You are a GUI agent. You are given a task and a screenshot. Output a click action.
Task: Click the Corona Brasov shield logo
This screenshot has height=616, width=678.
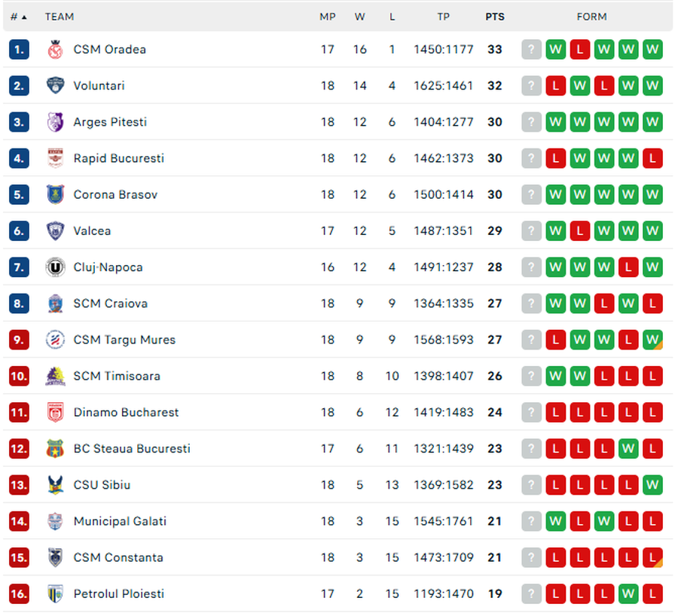[56, 194]
